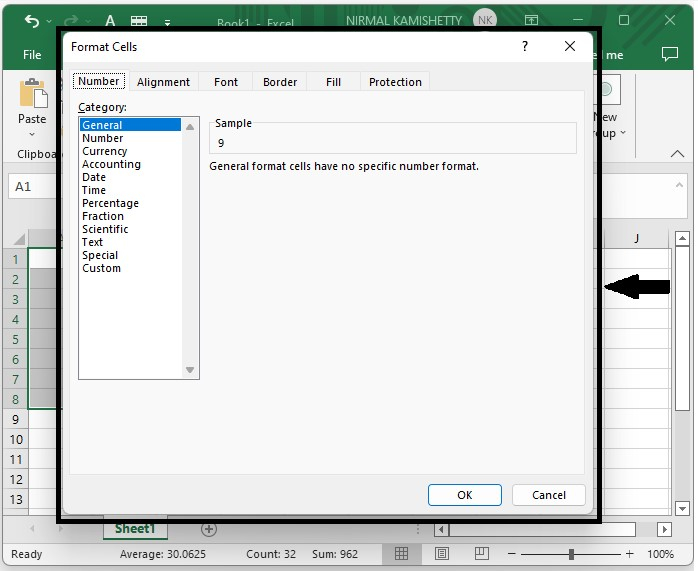Open the Comments speech bubble icon
This screenshot has height=571, width=698.
click(x=670, y=56)
